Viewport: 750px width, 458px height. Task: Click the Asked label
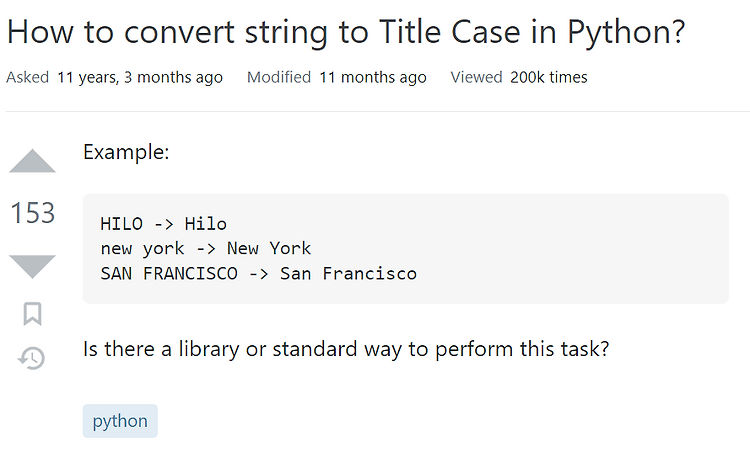click(x=27, y=77)
